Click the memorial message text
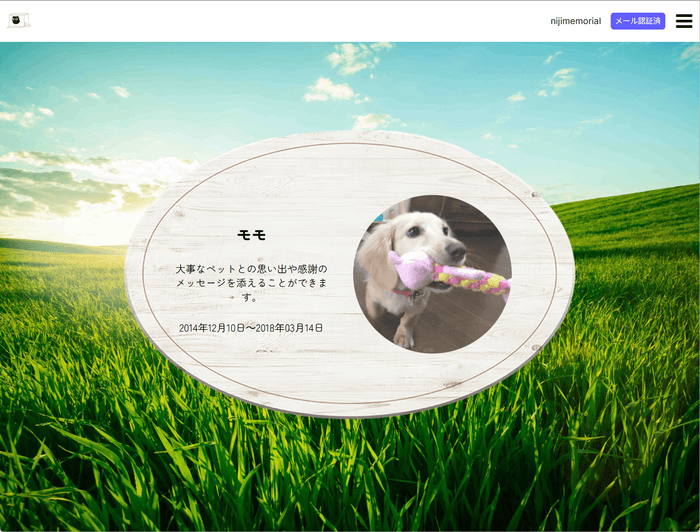Viewport: 700px width, 532px height. click(x=251, y=283)
